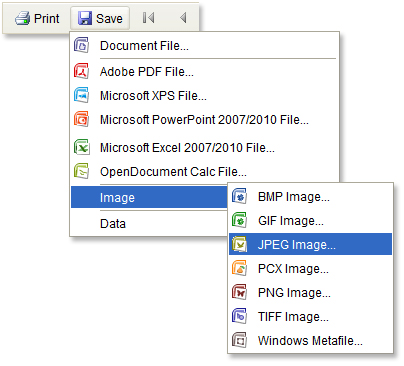Viewport: 404px width, 366px height.
Task: Choose Adobe PDF File... export option
Action: coord(205,71)
